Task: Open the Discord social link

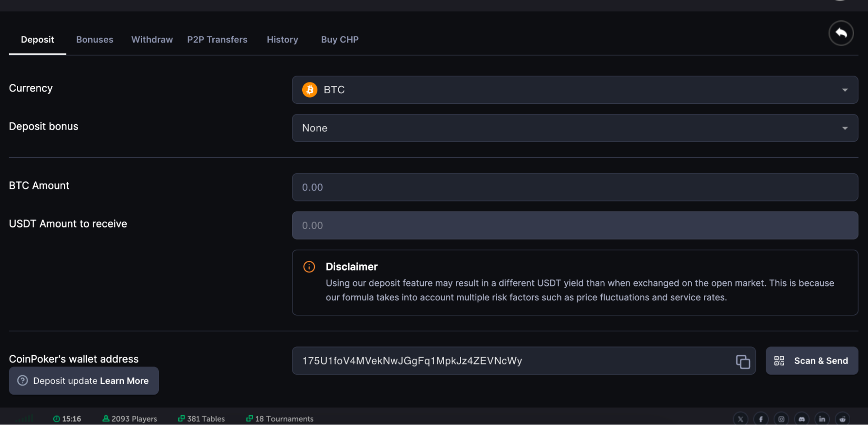Action: tap(802, 419)
